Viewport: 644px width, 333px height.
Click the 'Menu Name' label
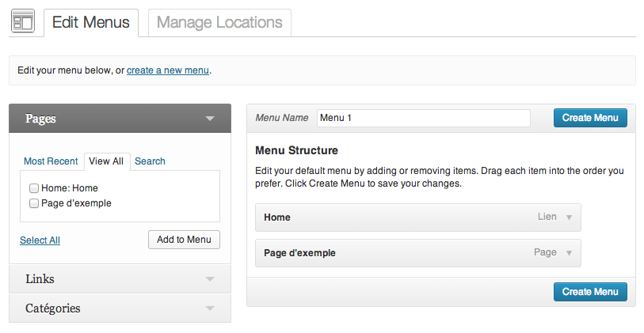[282, 118]
